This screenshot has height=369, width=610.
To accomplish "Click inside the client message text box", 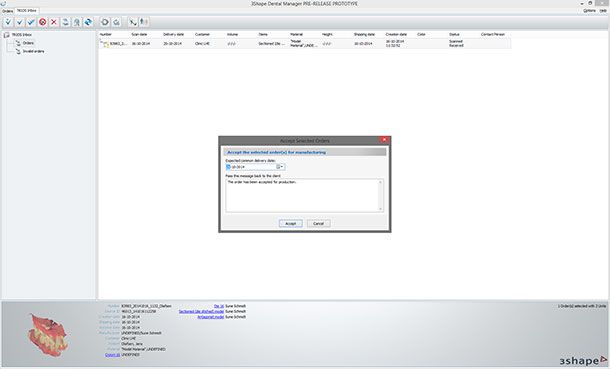I will click(302, 196).
